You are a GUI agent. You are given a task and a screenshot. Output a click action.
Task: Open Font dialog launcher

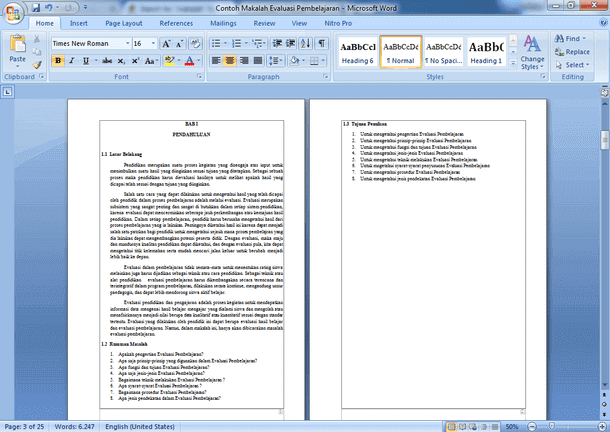(x=200, y=76)
